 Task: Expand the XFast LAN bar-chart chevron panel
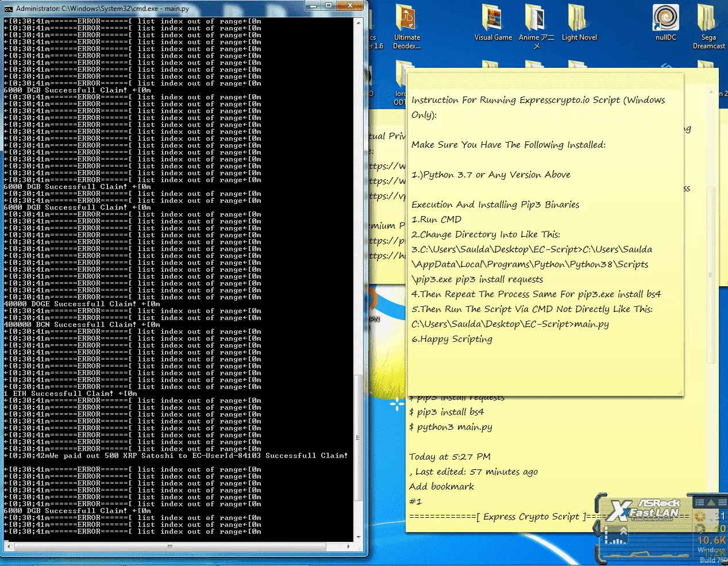[616, 536]
